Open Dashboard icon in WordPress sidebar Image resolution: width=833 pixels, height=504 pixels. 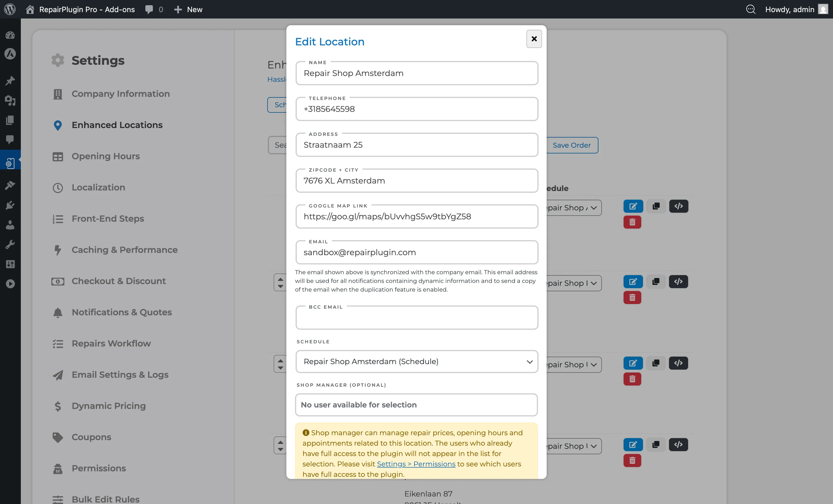tap(10, 35)
